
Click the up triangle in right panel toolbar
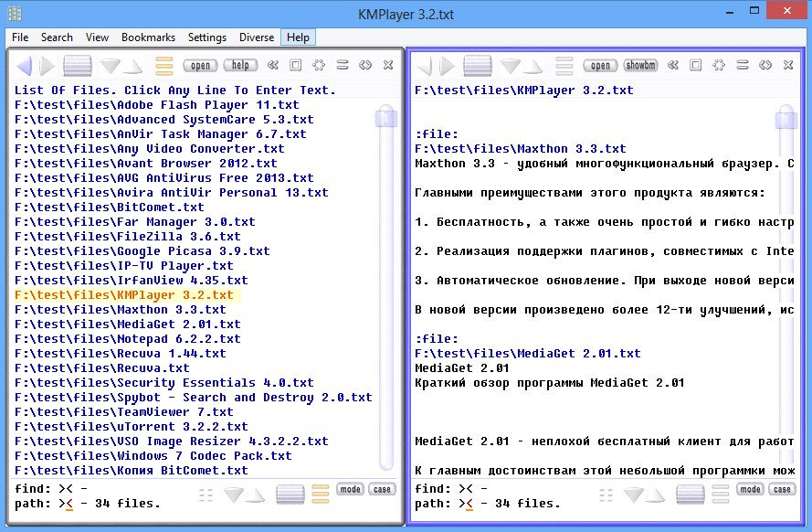click(x=533, y=66)
